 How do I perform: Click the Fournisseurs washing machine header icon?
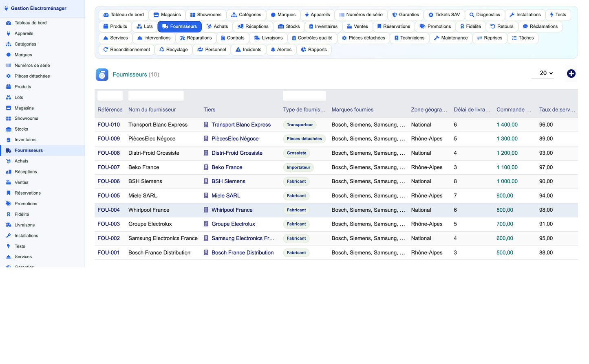pos(102,75)
